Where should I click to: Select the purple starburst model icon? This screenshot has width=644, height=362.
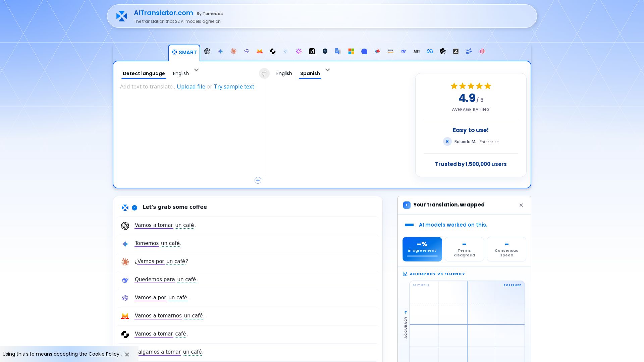click(299, 51)
